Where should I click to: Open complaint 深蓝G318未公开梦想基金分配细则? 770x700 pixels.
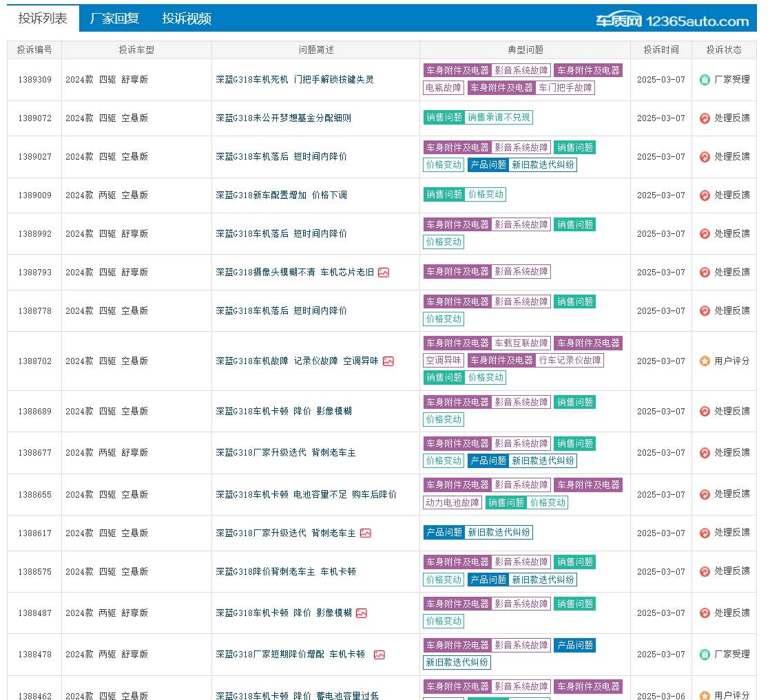click(283, 118)
